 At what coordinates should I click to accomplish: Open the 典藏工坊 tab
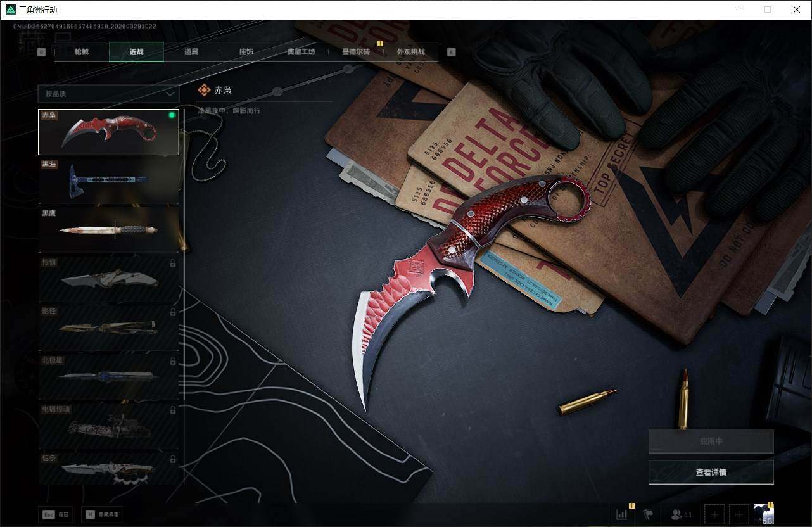coord(301,52)
